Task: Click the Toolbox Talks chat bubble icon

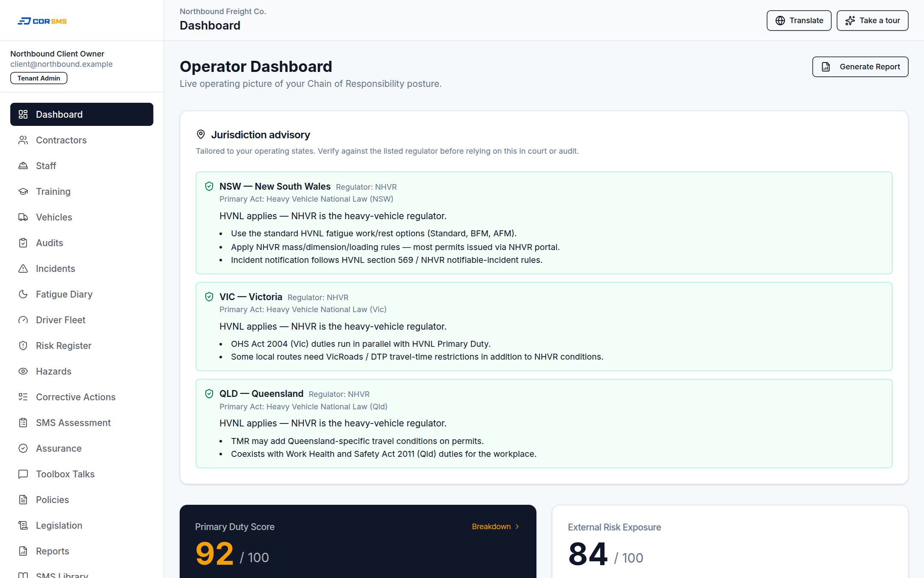Action: pos(23,474)
